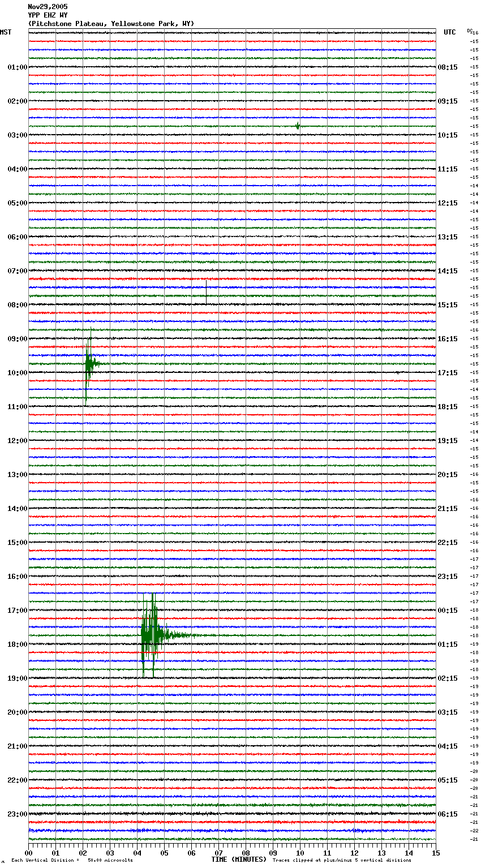Click the UTC axis header
Image resolution: width=481 pixels, height=868 pixels.
450,32
